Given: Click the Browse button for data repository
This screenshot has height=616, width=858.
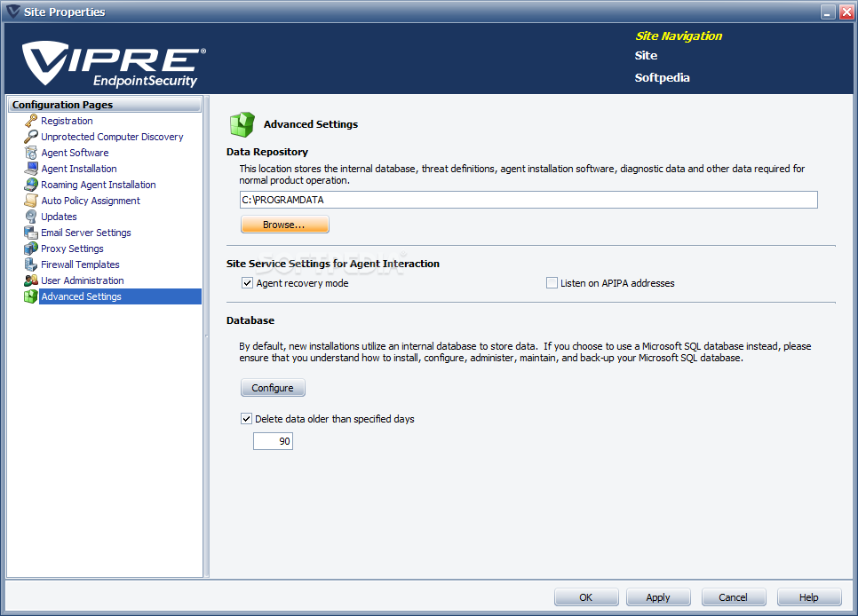Looking at the screenshot, I should (284, 225).
